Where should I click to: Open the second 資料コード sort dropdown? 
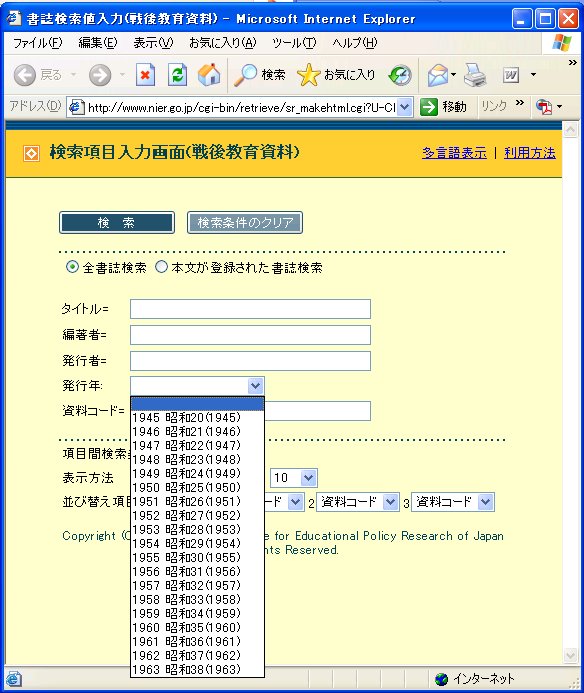358,502
